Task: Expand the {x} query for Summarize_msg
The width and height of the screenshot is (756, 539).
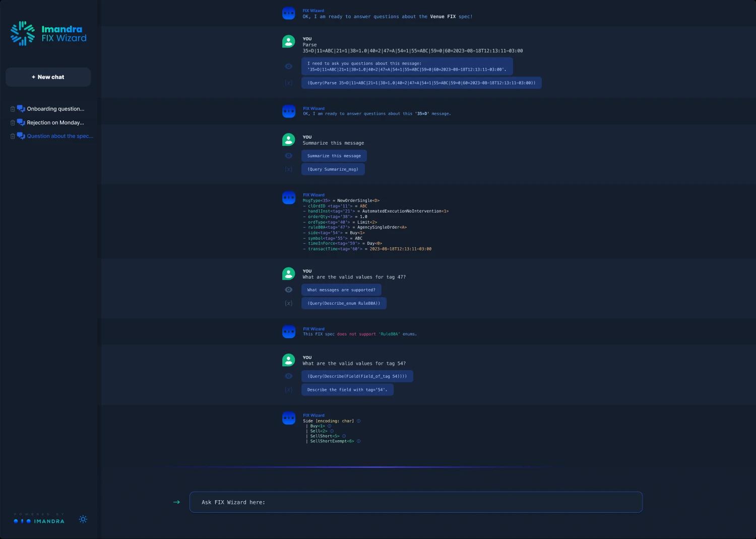Action: coord(288,169)
